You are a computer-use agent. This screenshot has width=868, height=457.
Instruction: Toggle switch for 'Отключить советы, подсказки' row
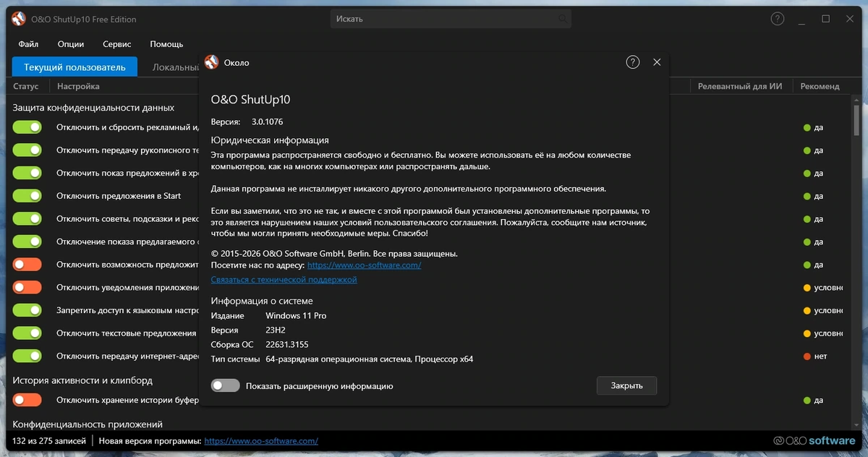click(27, 219)
